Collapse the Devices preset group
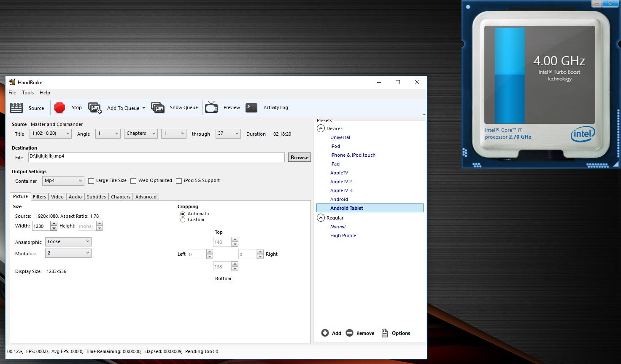The width and height of the screenshot is (621, 364). pos(321,128)
